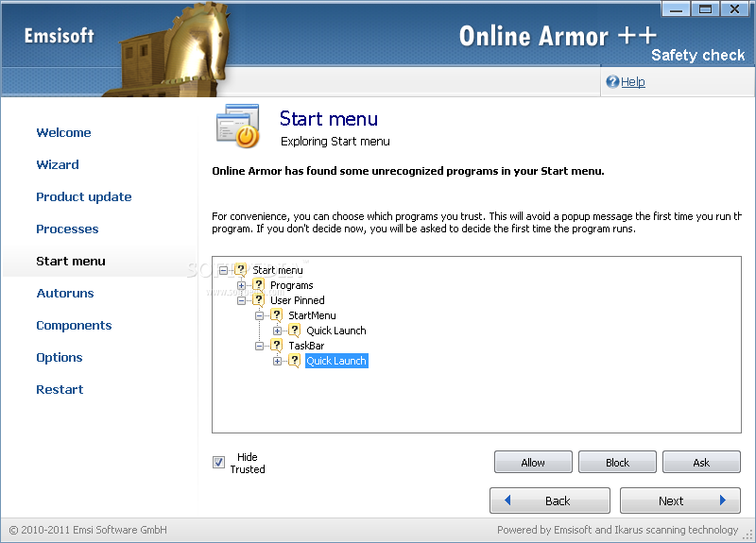
Task: Click question mark icon beside Programs
Action: [x=258, y=285]
